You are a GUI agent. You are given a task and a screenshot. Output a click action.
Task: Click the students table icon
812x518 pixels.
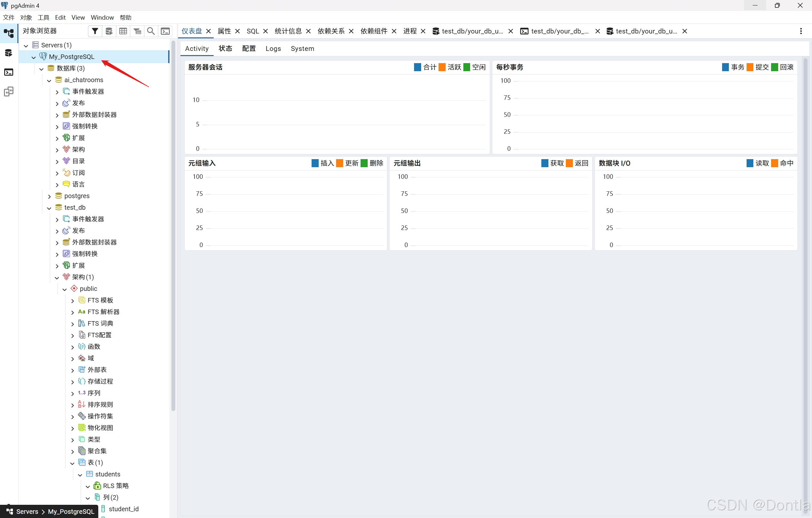click(x=90, y=474)
